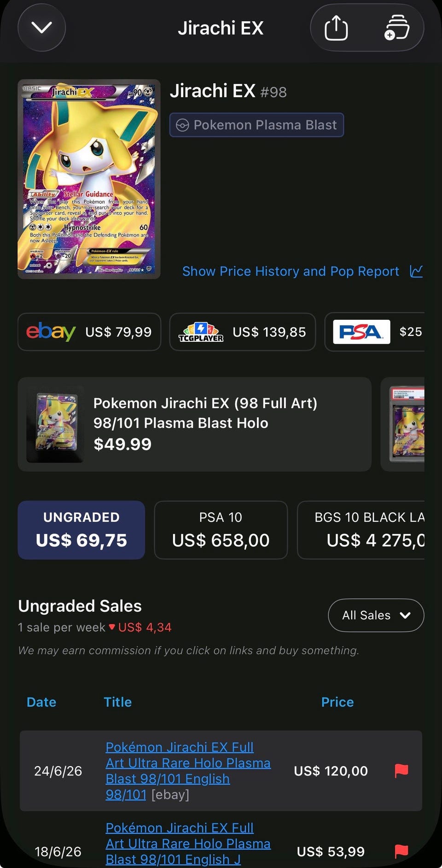Select the PSA 10 price tab
442x868 pixels.
pyautogui.click(x=221, y=530)
